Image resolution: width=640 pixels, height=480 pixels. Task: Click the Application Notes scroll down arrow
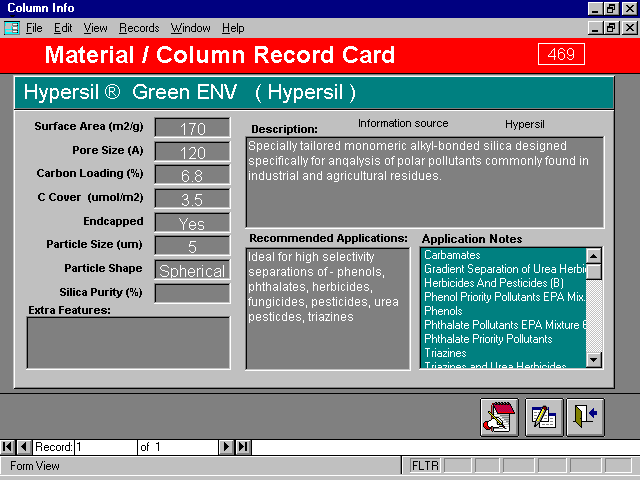click(593, 360)
